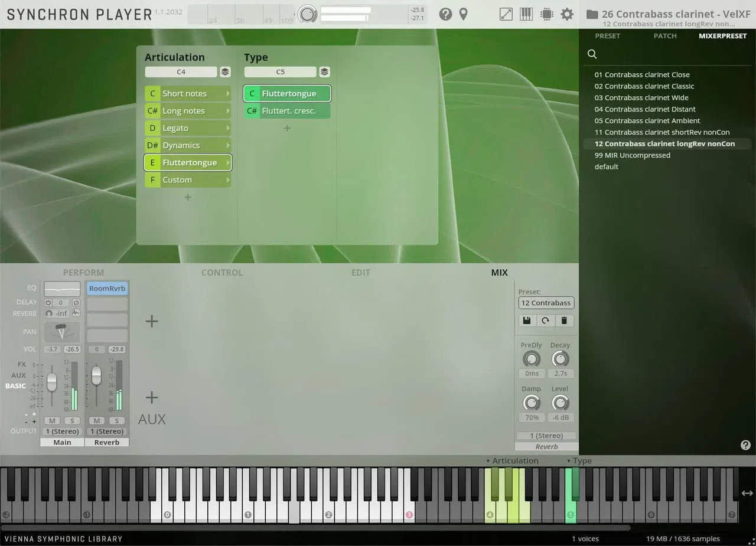
Task: Solo the Reverb channel
Action: (x=116, y=421)
